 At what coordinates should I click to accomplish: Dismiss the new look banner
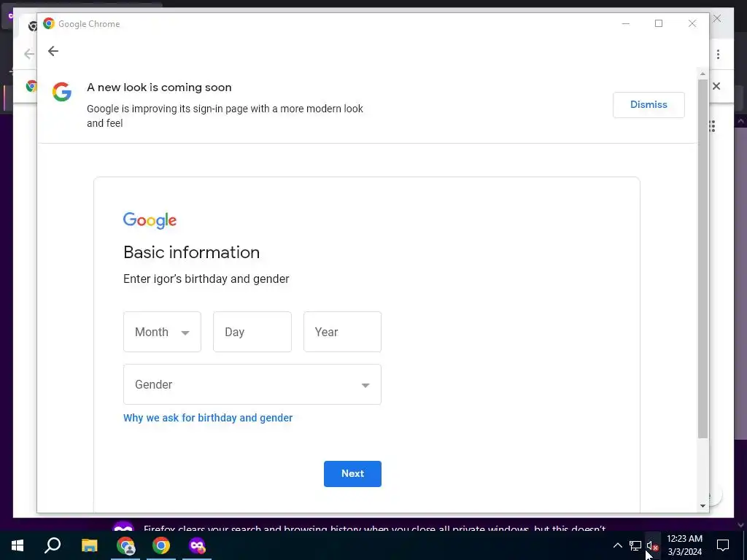point(649,105)
